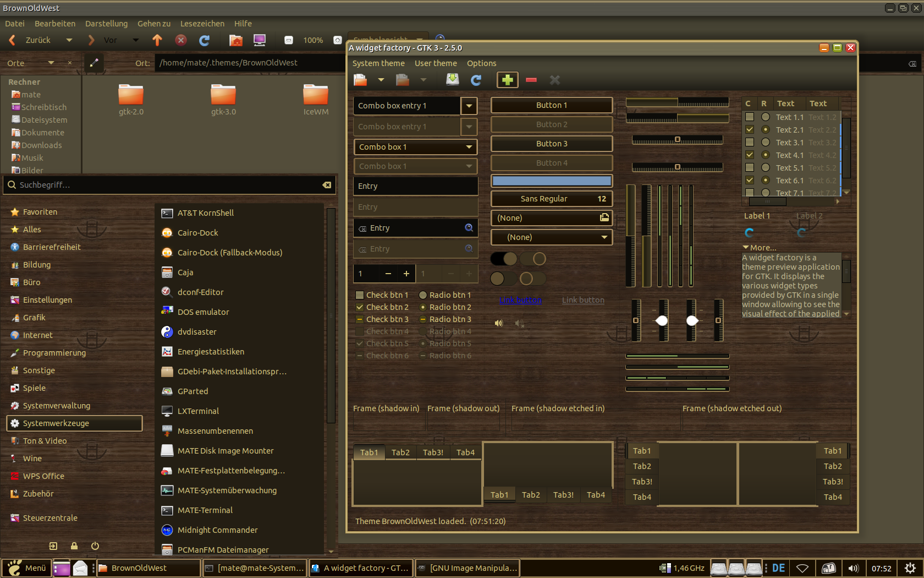The image size is (924, 578).
Task: Open the User theme menu
Action: 436,63
